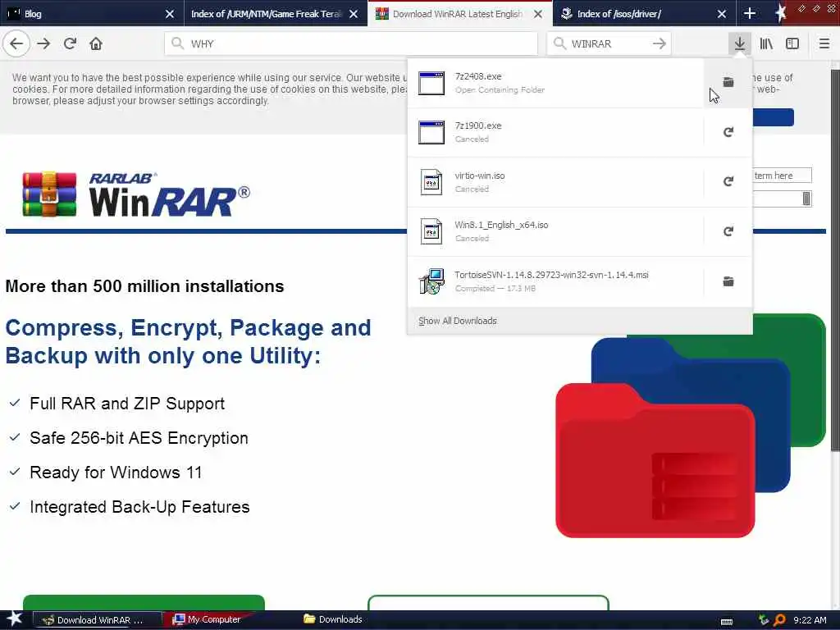This screenshot has width=840, height=630.
Task: Click the 9:22 AM clock
Action: 810,620
